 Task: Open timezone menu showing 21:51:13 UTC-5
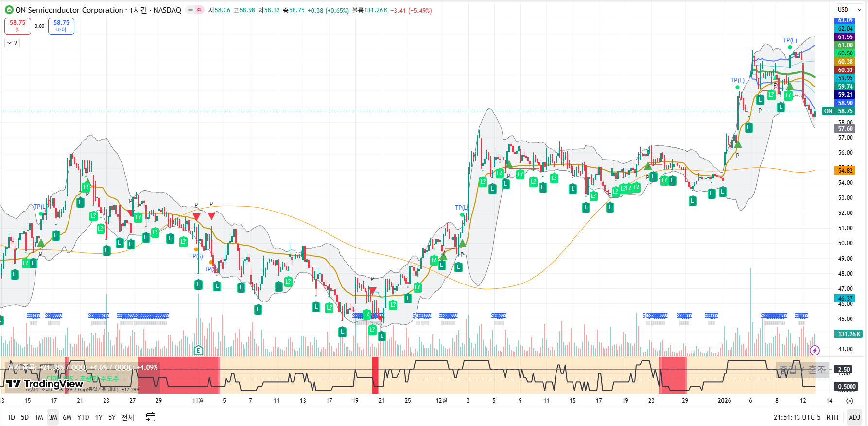pyautogui.click(x=797, y=417)
